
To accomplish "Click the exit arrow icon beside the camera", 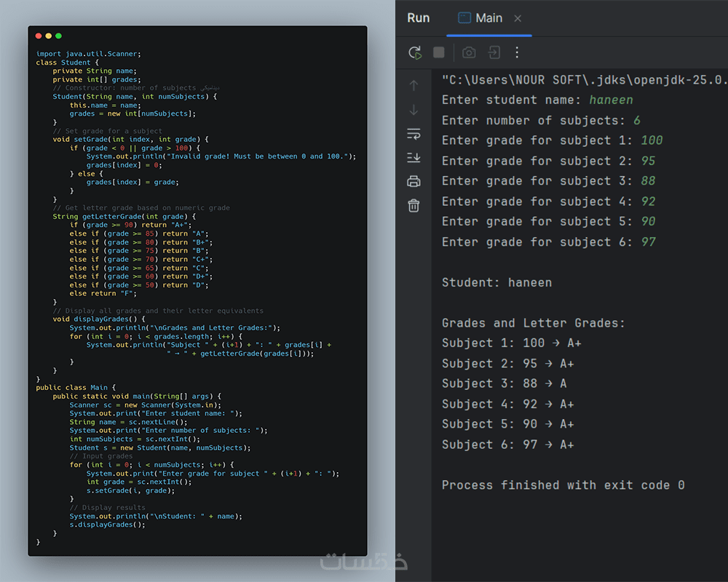I will [494, 52].
